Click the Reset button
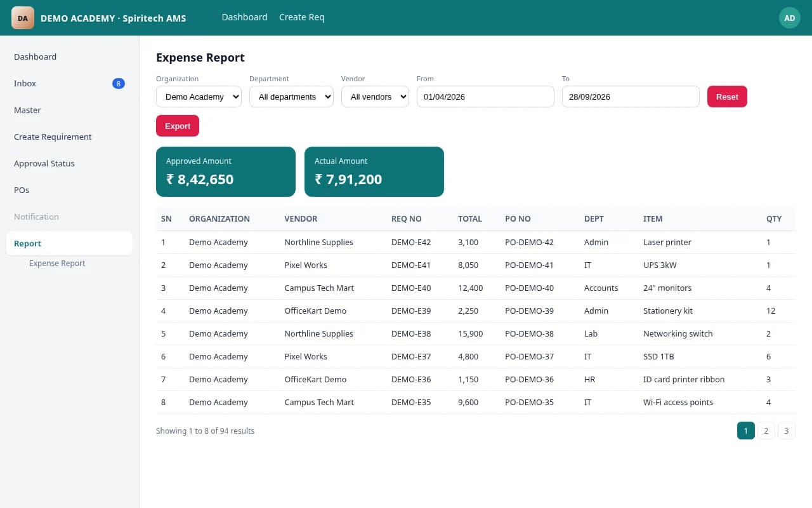Viewport: 812px width, 508px height. point(727,97)
